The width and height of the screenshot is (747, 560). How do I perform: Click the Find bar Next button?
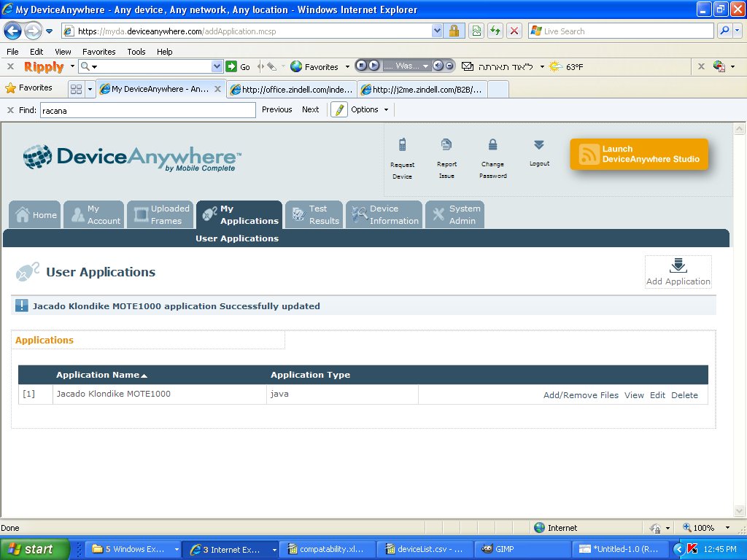pyautogui.click(x=310, y=109)
